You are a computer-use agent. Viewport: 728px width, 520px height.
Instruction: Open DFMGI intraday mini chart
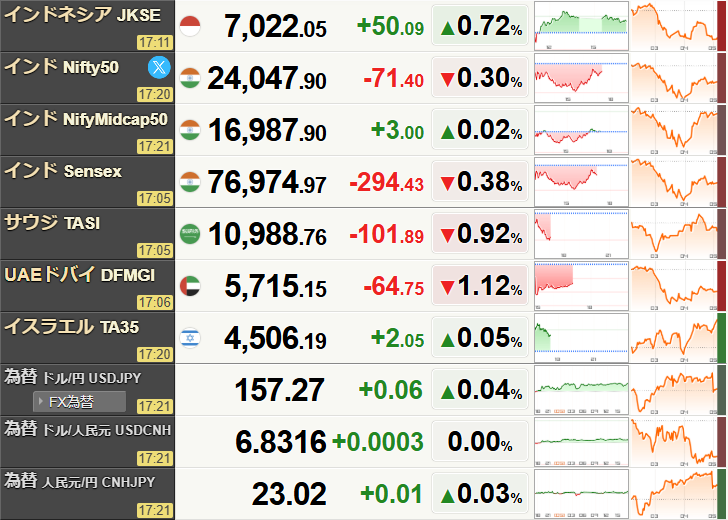(581, 286)
